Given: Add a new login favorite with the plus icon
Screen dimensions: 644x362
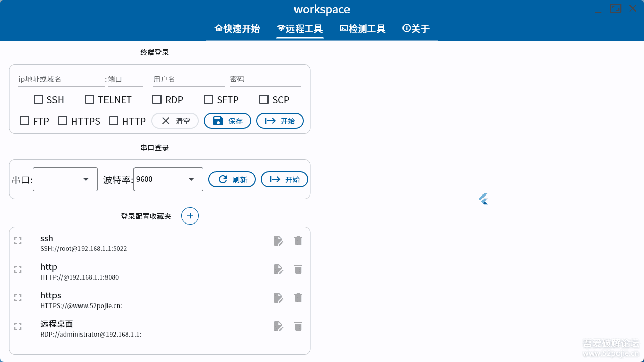Looking at the screenshot, I should (x=190, y=216).
